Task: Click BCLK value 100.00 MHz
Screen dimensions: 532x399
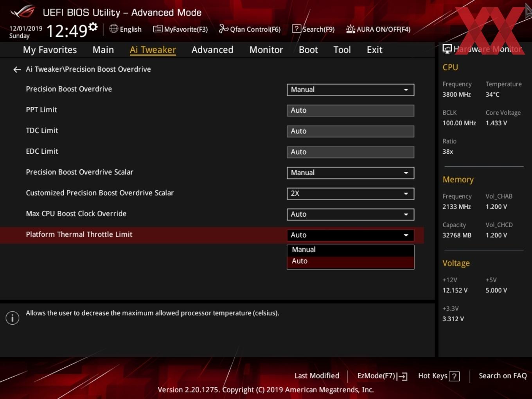Action: (x=459, y=123)
